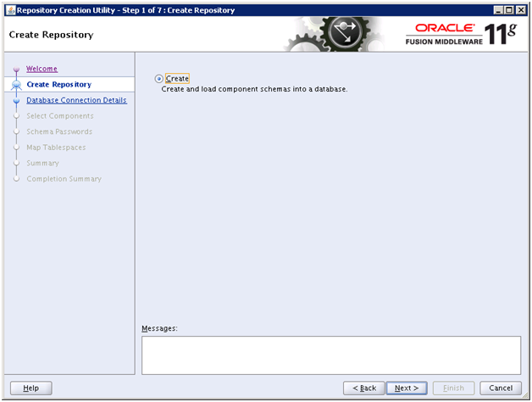532x402 pixels.
Task: Click the 'Create and load component schemas' description
Action: click(x=254, y=89)
